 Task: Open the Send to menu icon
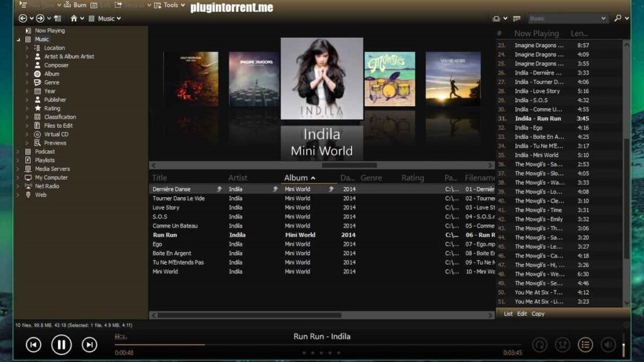(118, 5)
